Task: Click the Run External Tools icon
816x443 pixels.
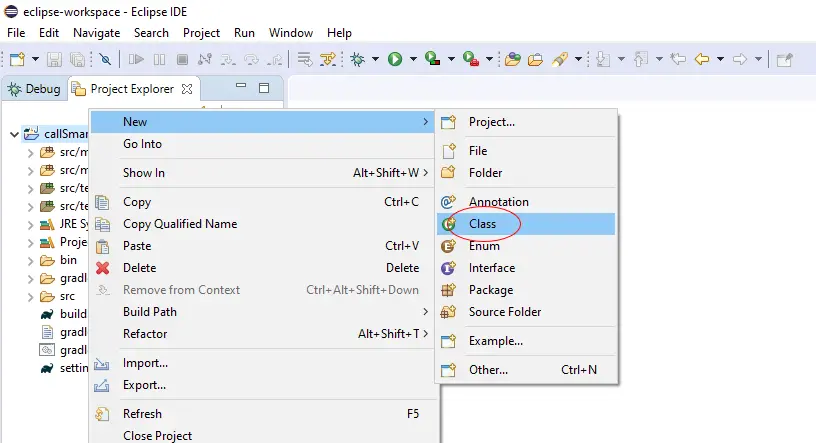Action: tap(471, 59)
